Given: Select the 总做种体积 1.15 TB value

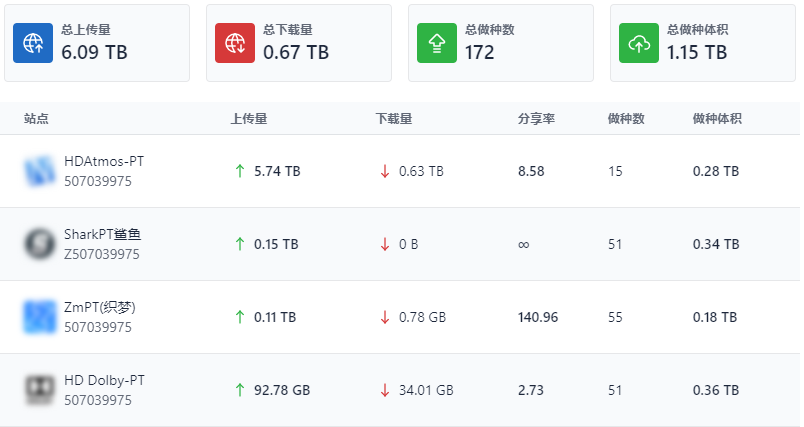Looking at the screenshot, I should (697, 52).
